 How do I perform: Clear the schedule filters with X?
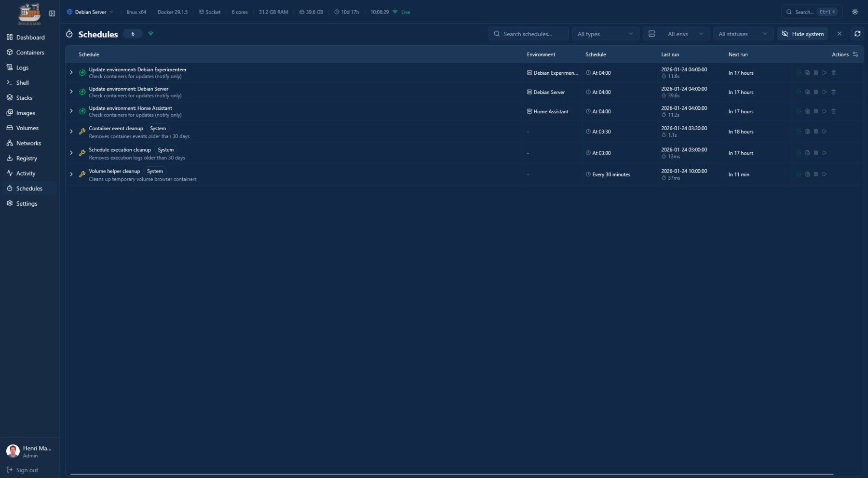[x=839, y=34]
